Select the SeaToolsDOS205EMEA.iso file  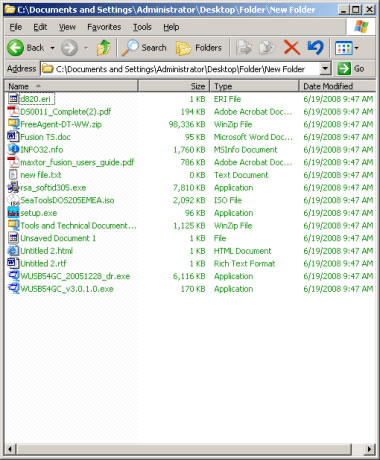[x=67, y=200]
